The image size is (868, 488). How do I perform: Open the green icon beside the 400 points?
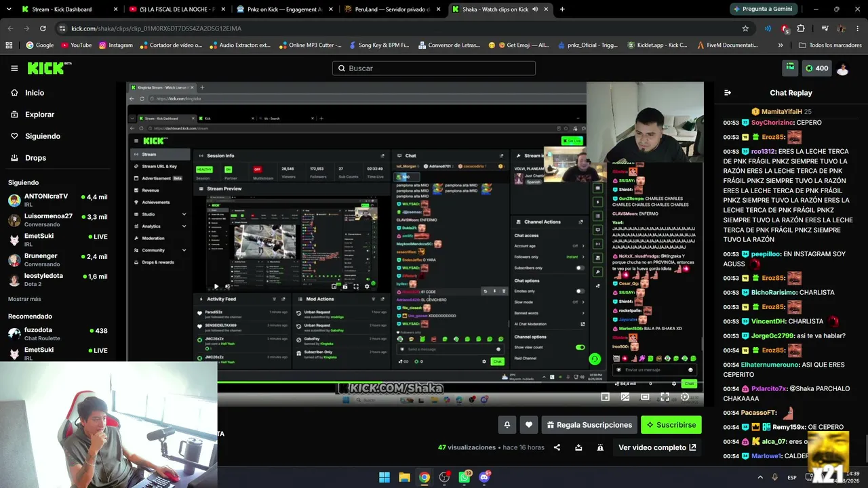[x=790, y=68]
